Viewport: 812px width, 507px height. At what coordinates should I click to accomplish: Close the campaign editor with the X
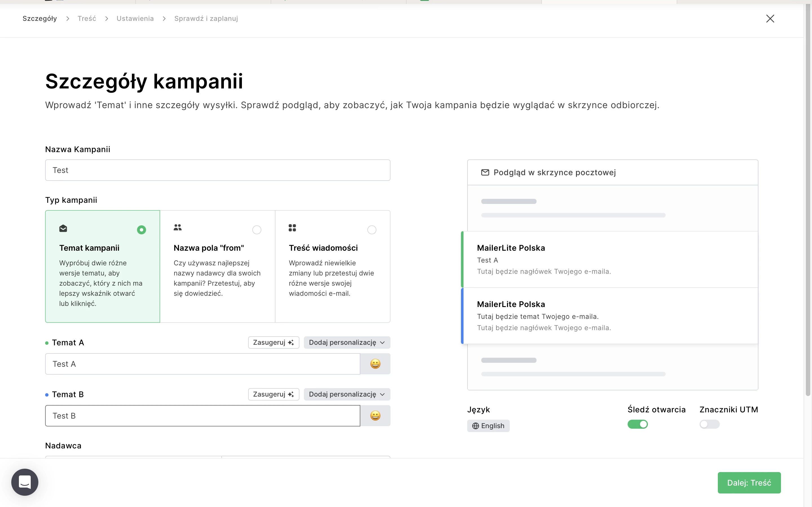(770, 18)
